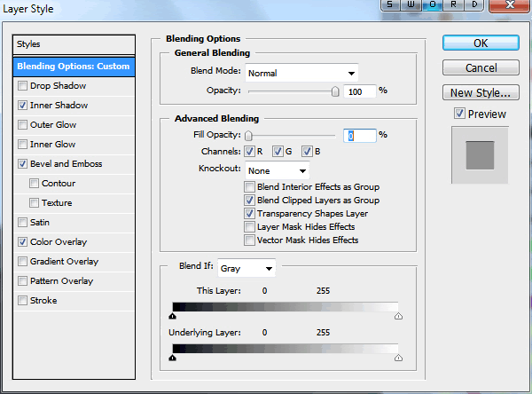Viewport: 532px width, 394px height.
Task: Enable the Drop Shadow checkbox
Action: (x=22, y=86)
